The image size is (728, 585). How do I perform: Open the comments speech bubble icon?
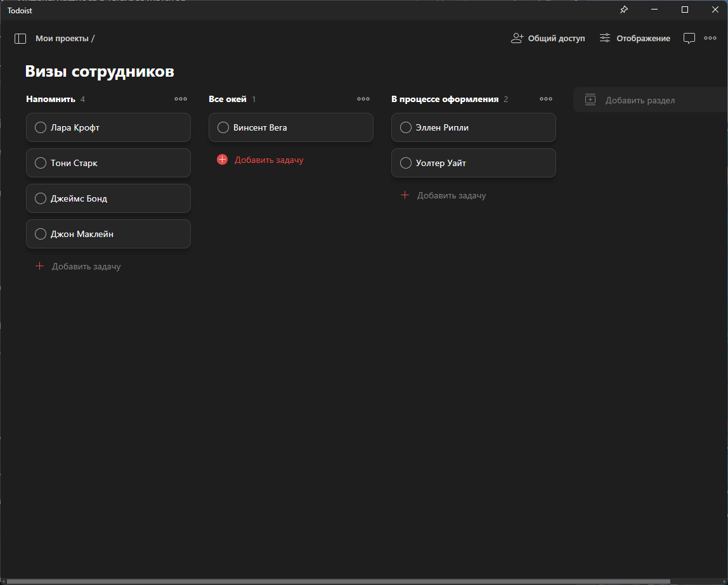(x=689, y=39)
